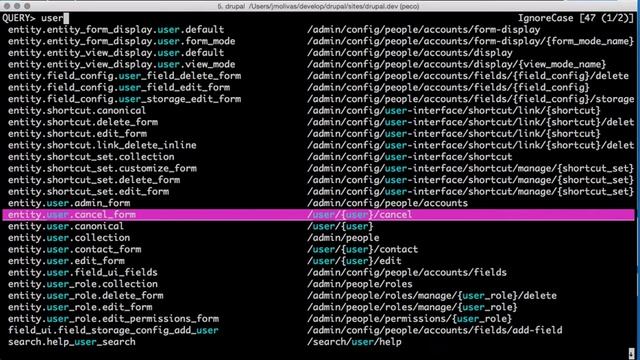Click path /admin/config/people/accounts/form-display

[x=423, y=29]
